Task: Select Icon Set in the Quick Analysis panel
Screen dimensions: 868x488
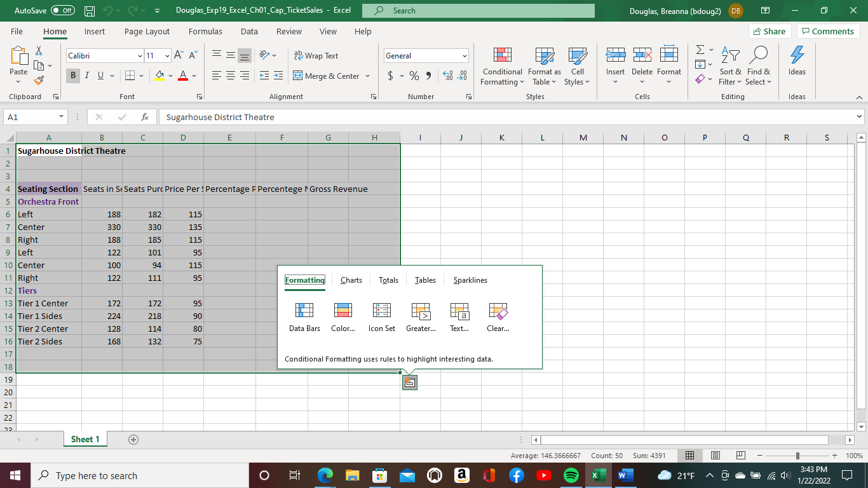Action: point(381,316)
